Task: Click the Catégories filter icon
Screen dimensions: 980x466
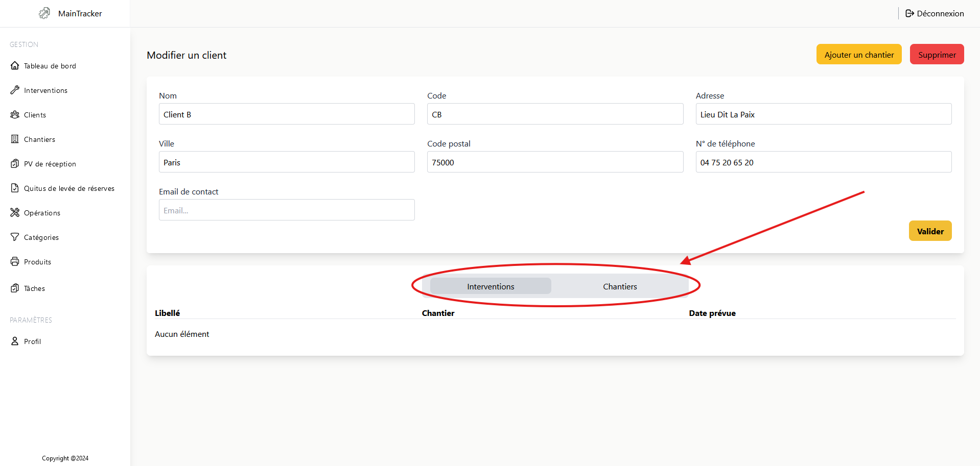Action: [15, 237]
